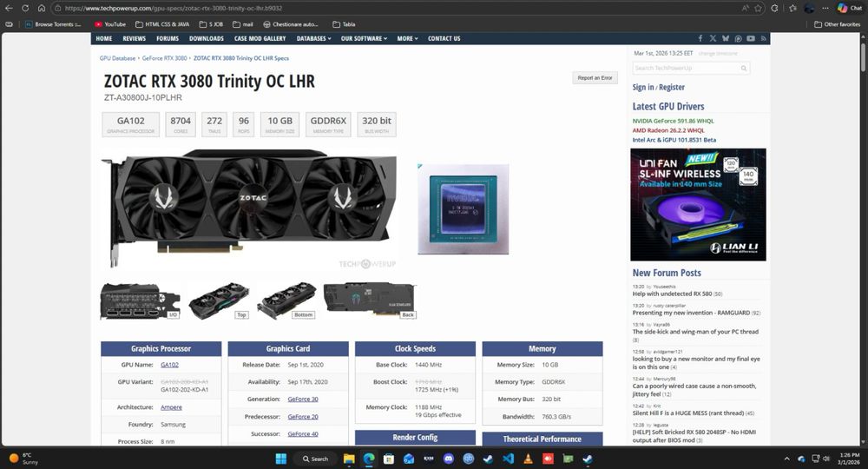Image resolution: width=868 pixels, height=469 pixels.
Task: View the Back thumbnail of the card
Action: pos(369,301)
